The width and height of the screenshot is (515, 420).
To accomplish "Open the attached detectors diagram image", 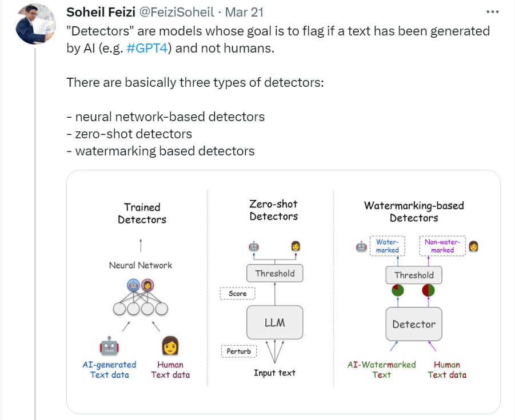I will [x=284, y=291].
